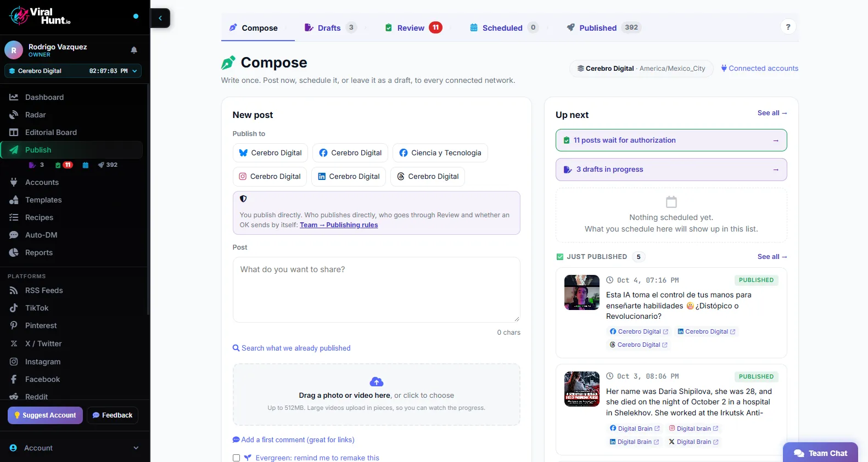Toggle Threads Cerebro Digital publish target
Viewport: 868px width, 462px height.
[428, 177]
